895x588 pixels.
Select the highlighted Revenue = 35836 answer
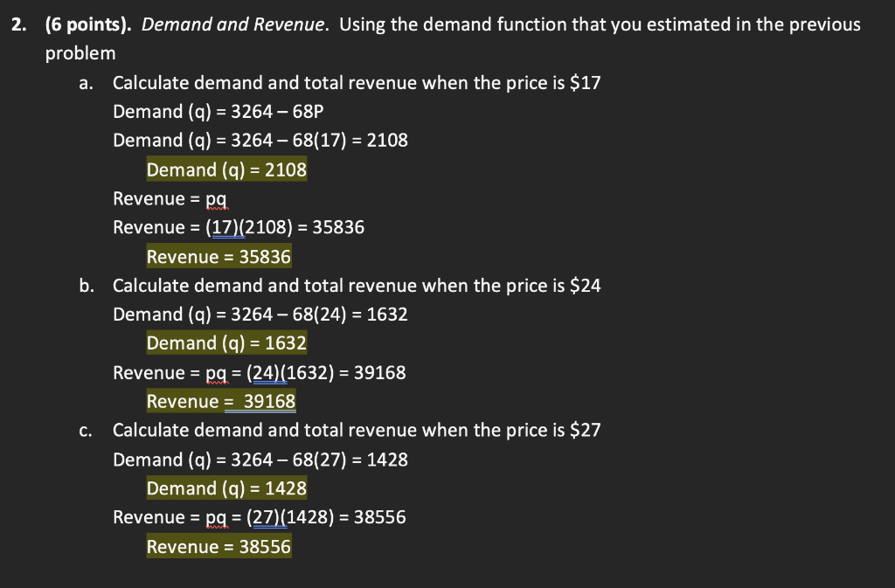pos(219,256)
